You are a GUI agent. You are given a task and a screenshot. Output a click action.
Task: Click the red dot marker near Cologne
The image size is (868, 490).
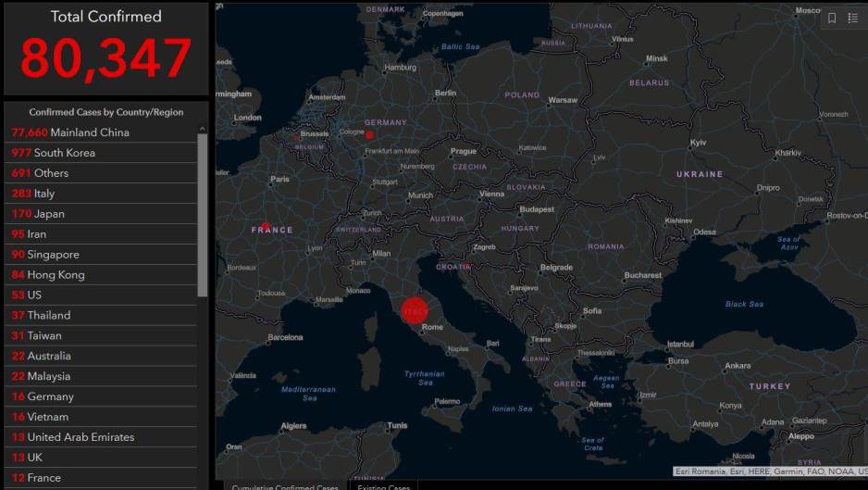(369, 134)
